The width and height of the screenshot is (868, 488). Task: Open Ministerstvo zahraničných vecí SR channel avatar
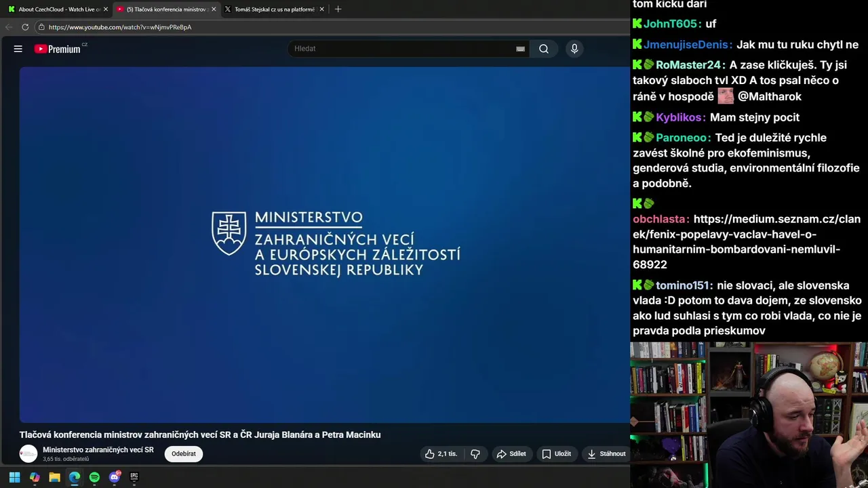point(28,454)
